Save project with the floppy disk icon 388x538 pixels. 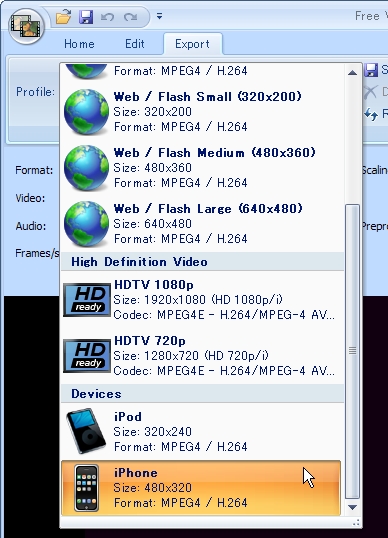pyautogui.click(x=86, y=16)
